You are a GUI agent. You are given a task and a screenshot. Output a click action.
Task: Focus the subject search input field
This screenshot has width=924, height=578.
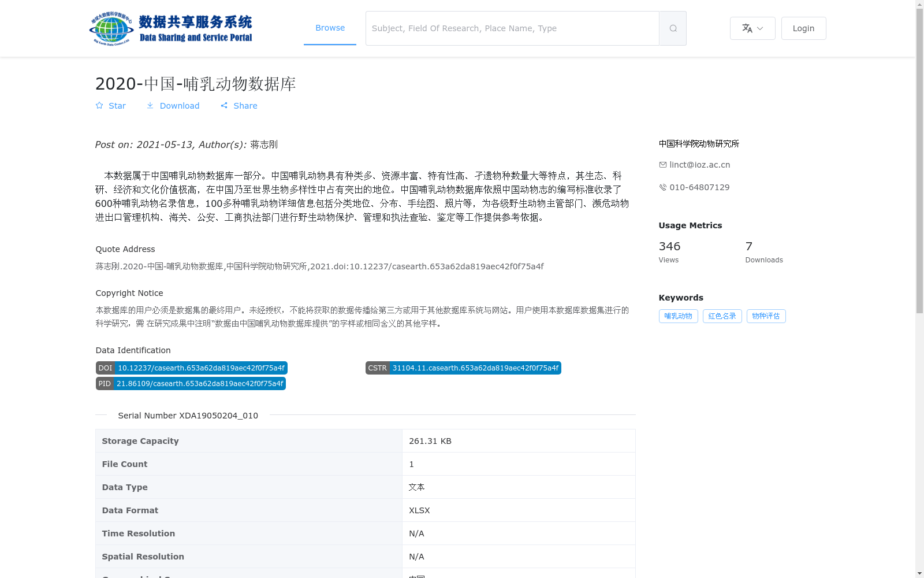[512, 28]
